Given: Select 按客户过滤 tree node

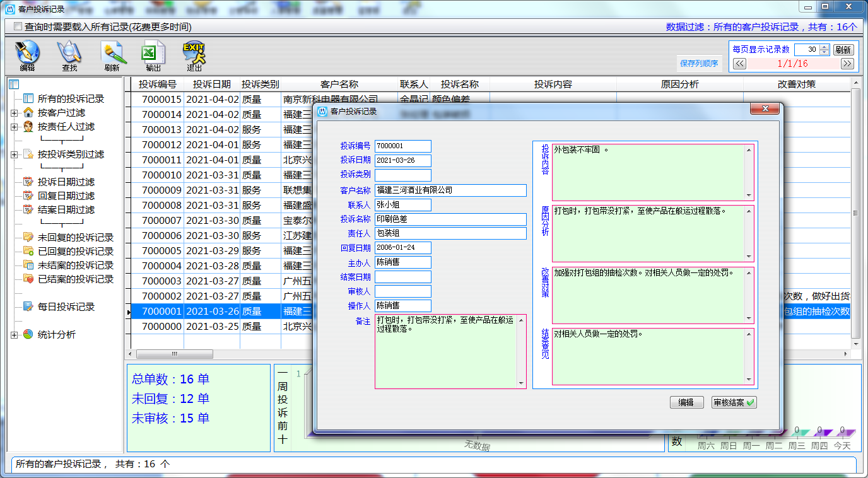Looking at the screenshot, I should click(x=61, y=112).
